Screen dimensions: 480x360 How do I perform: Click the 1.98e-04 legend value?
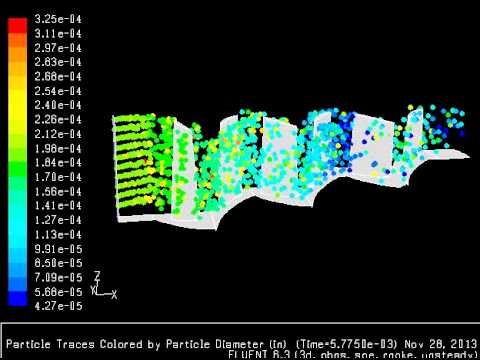(58, 148)
